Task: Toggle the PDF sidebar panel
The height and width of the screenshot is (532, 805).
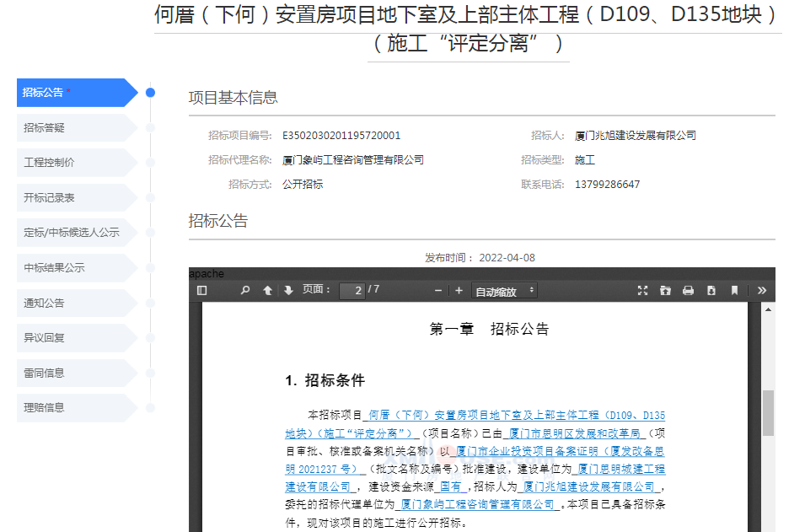Action: [201, 291]
